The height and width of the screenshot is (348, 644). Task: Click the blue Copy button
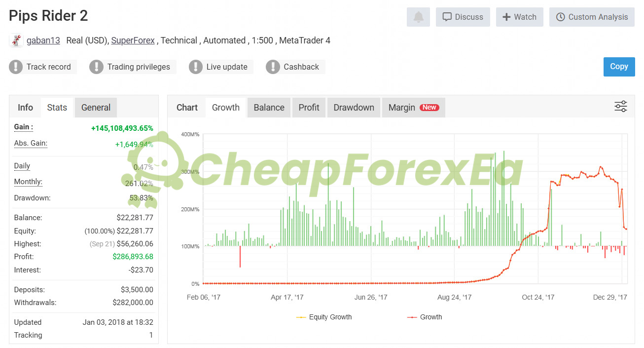pyautogui.click(x=619, y=67)
